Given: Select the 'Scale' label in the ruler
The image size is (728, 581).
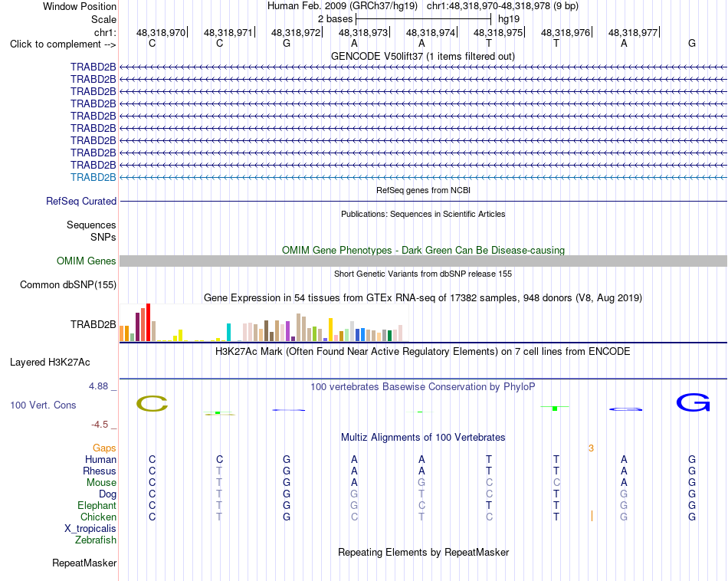Looking at the screenshot, I should [x=103, y=19].
